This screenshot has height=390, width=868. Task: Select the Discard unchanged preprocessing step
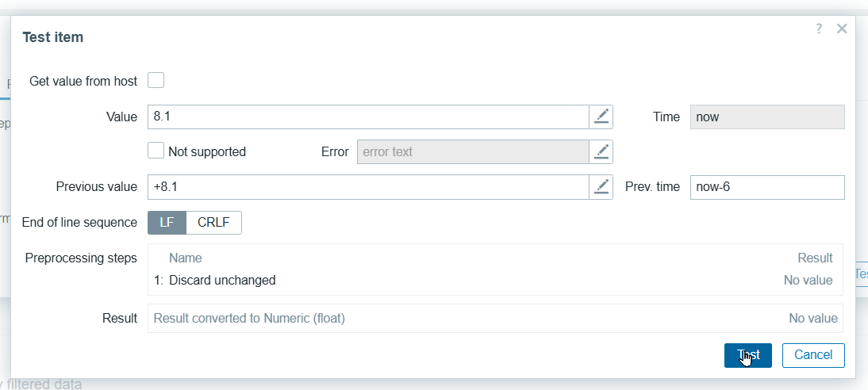pyautogui.click(x=222, y=280)
